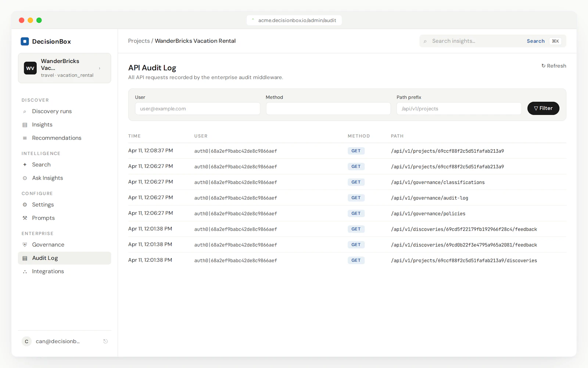
Task: Click the browser address bar URL
Action: point(297,20)
